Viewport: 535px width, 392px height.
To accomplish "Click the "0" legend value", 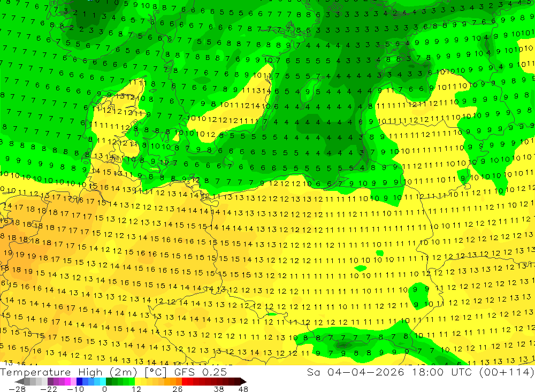I will click(105, 389).
